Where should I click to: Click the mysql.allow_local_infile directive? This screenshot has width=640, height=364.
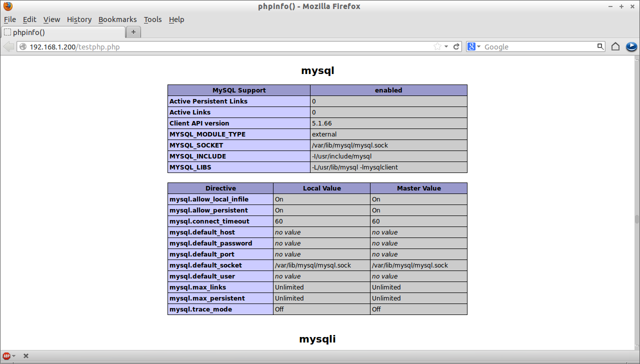[209, 199]
